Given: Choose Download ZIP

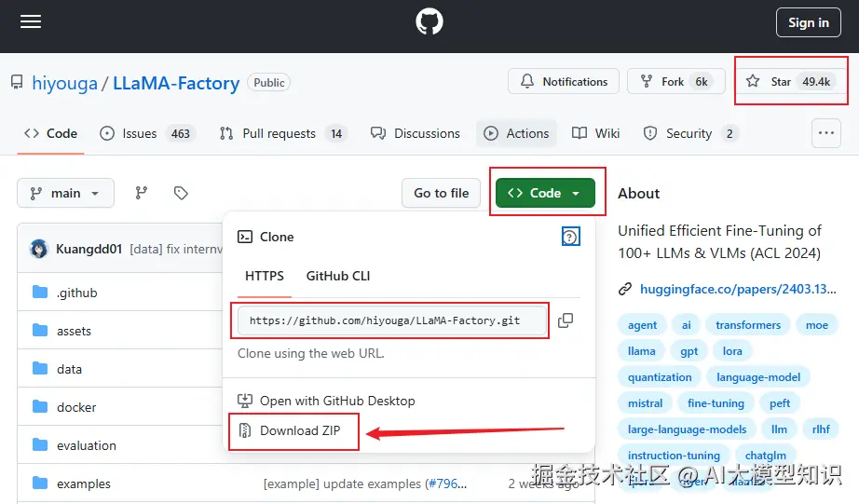Looking at the screenshot, I should coord(289,430).
